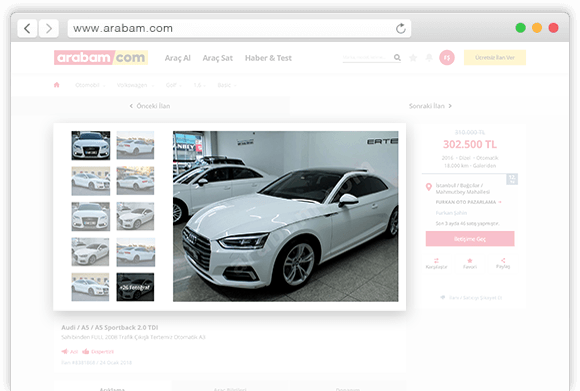Open notifications via the bell icon
The image size is (580, 391).
[x=429, y=58]
